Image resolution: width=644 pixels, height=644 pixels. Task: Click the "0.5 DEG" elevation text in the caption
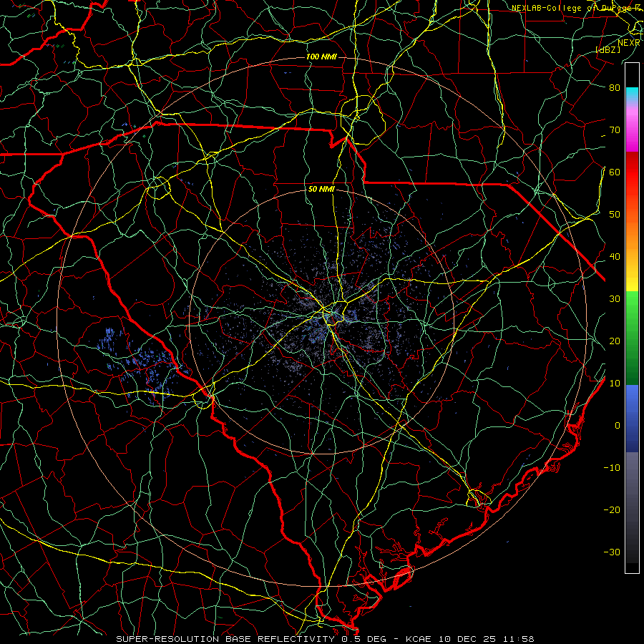[365, 639]
